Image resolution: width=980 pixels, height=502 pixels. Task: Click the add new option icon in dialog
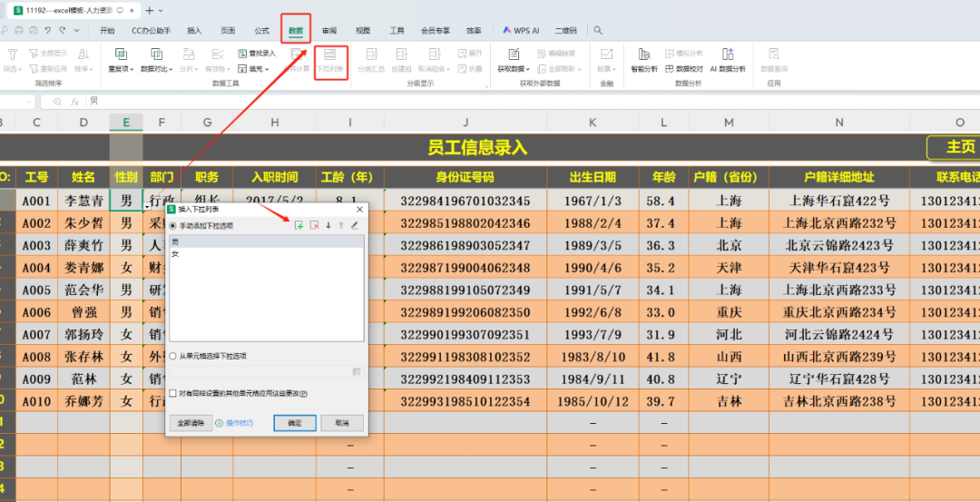pyautogui.click(x=299, y=225)
